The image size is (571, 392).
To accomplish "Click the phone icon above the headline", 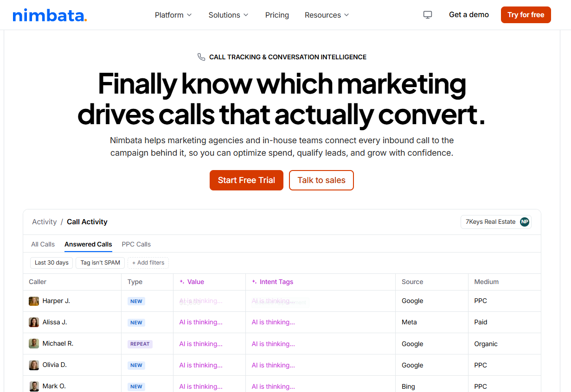I will pyautogui.click(x=201, y=57).
